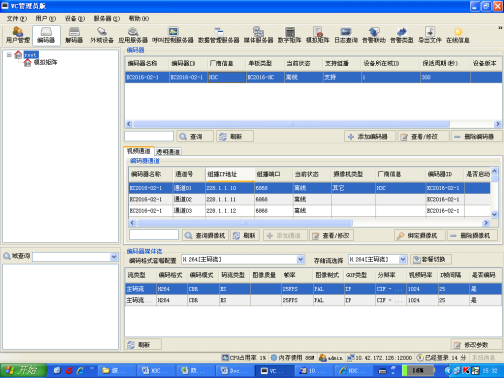This screenshot has height=378, width=504.
Task: Click the encoder search input field
Action: click(x=149, y=136)
